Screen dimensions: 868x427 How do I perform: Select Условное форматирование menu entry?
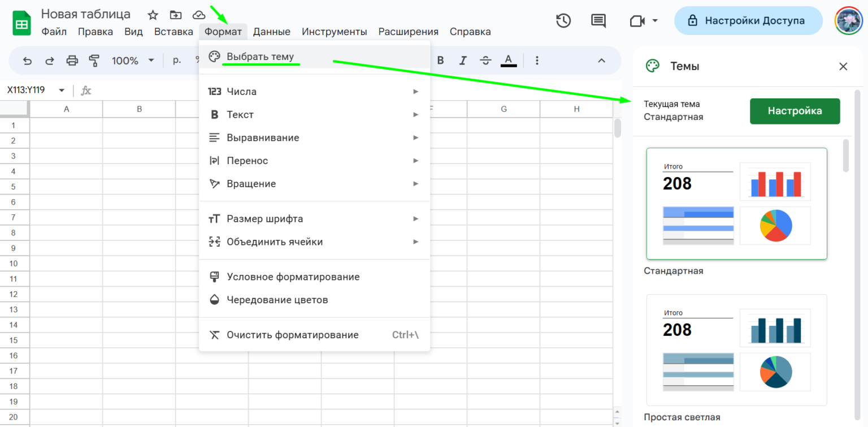[x=314, y=277]
